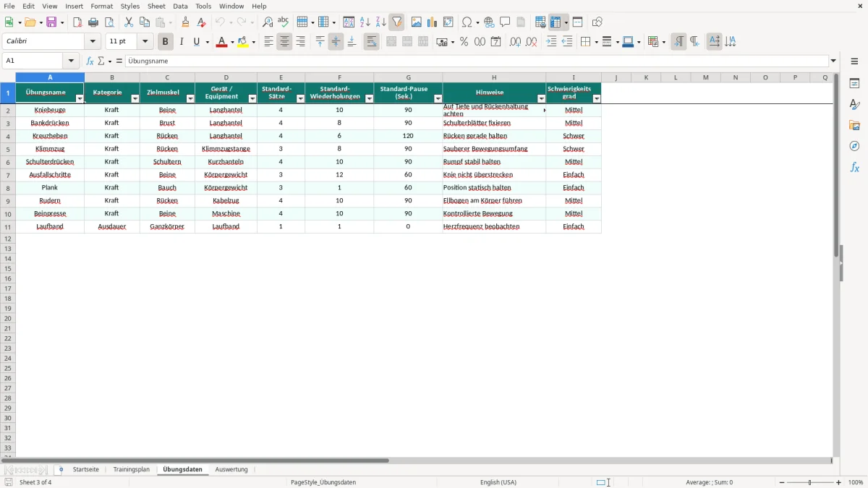Viewport: 868px width, 488px height.
Task: Open the Function Wizard
Action: pos(90,61)
